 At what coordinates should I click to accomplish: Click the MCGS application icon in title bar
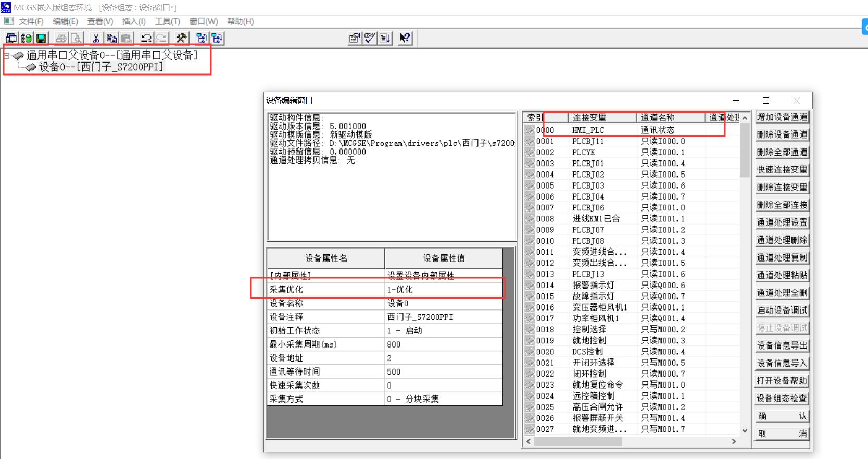(x=6, y=7)
